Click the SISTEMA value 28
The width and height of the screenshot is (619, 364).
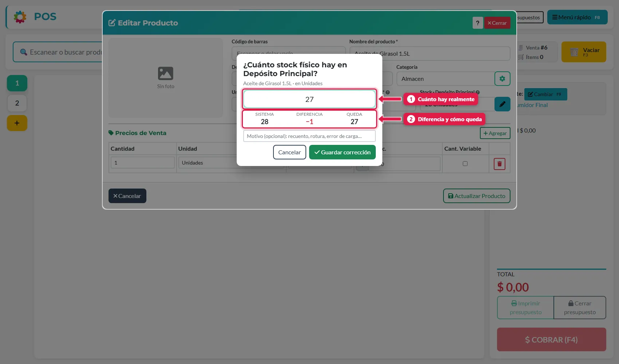(x=265, y=122)
